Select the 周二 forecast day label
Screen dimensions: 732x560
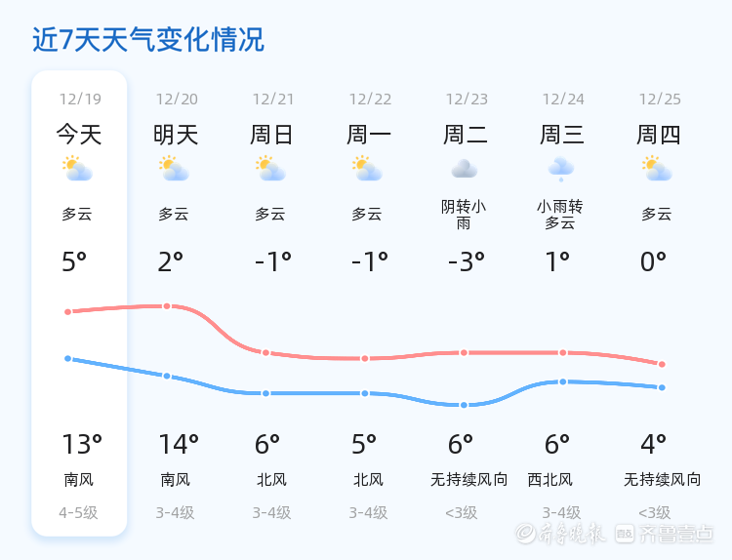click(466, 135)
